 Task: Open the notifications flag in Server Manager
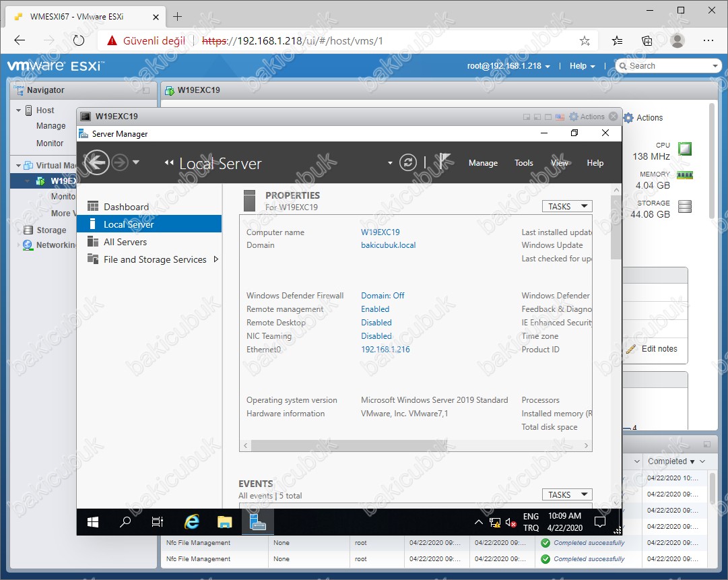[x=444, y=162]
